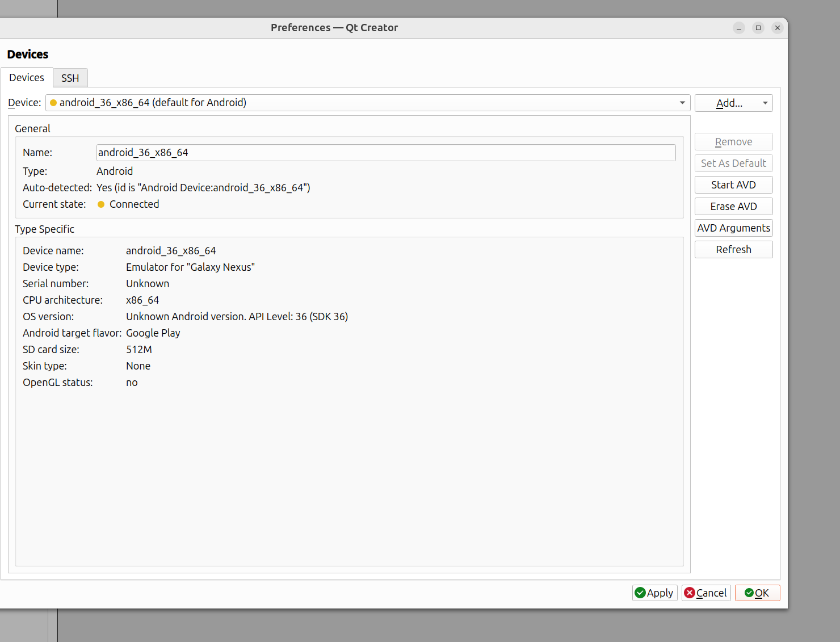This screenshot has width=840, height=642.
Task: Refresh the device info
Action: click(x=733, y=250)
